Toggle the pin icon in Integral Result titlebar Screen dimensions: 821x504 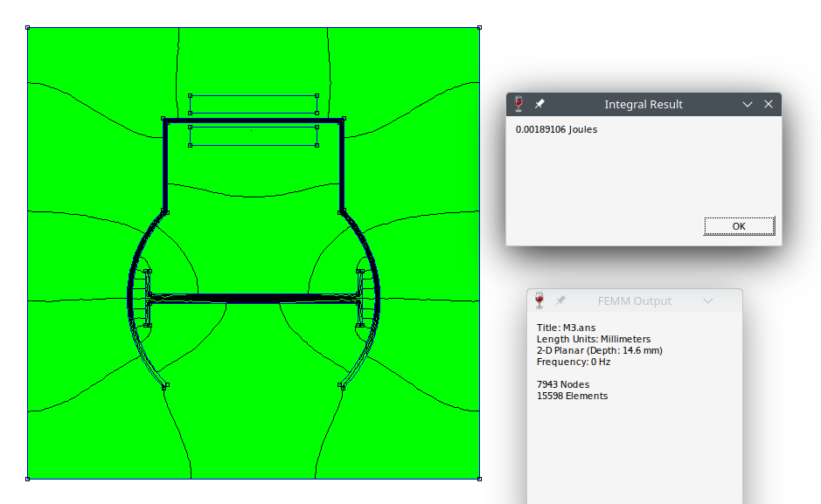tap(539, 104)
